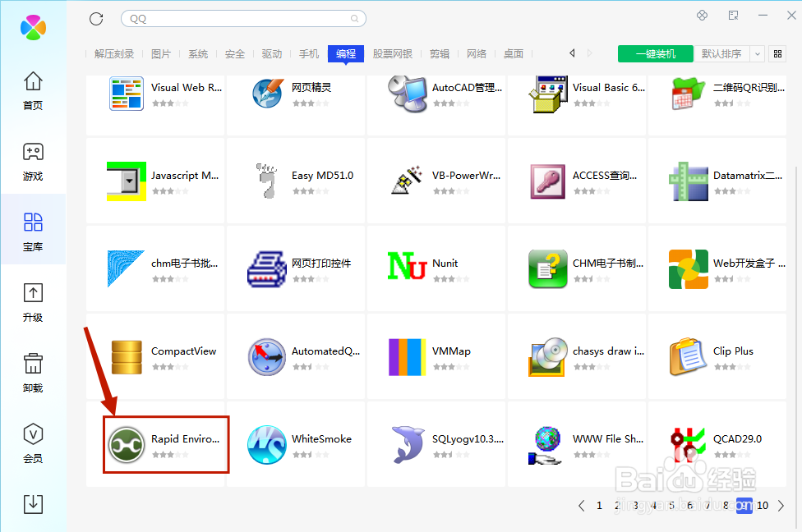Go to page 10 in pagination
The height and width of the screenshot is (532, 802).
coord(762,506)
